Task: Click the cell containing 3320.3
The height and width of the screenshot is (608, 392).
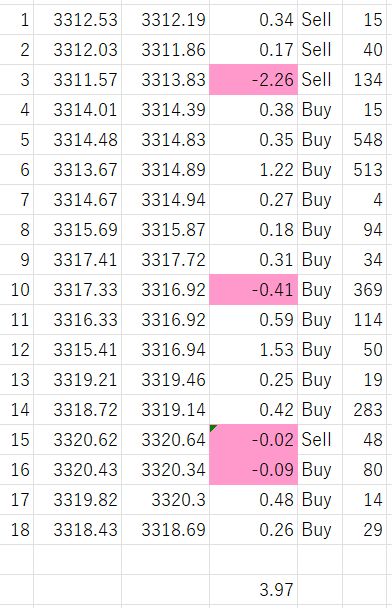Action: click(166, 499)
